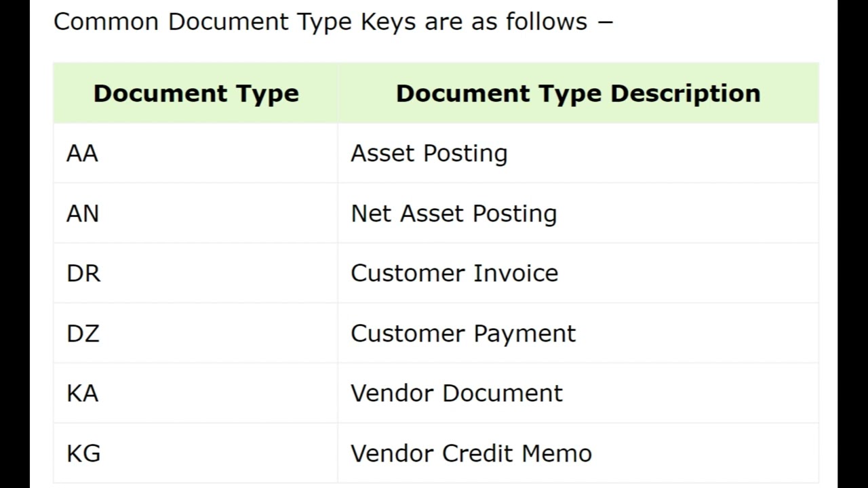Click the AN document type key

click(83, 213)
